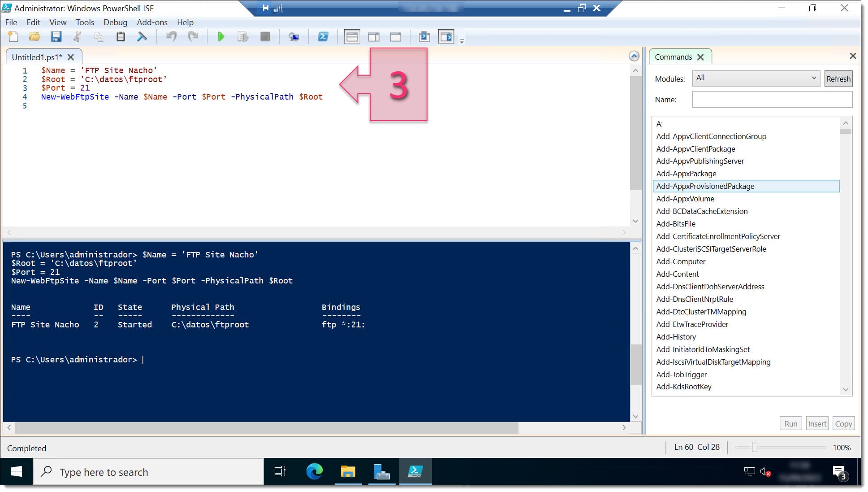Viewport: 868px width, 492px height.
Task: Launch Microsoft Edge from taskbar
Action: [314, 471]
